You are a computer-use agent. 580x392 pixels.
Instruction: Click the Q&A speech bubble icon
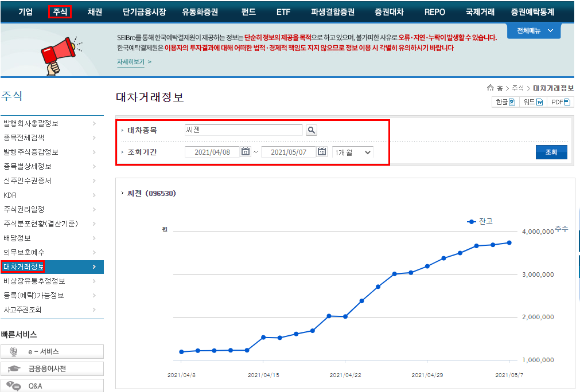click(14, 386)
